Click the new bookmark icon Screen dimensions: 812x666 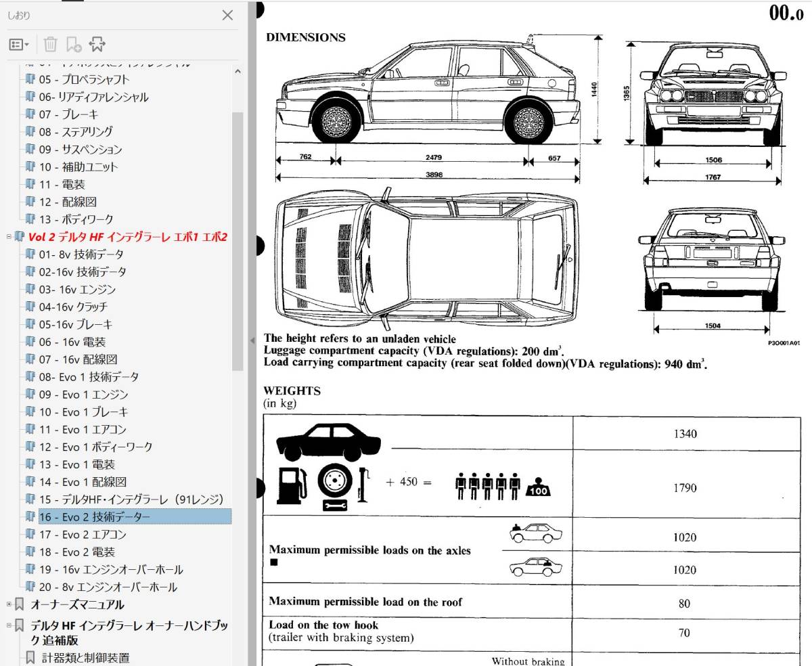click(x=73, y=45)
